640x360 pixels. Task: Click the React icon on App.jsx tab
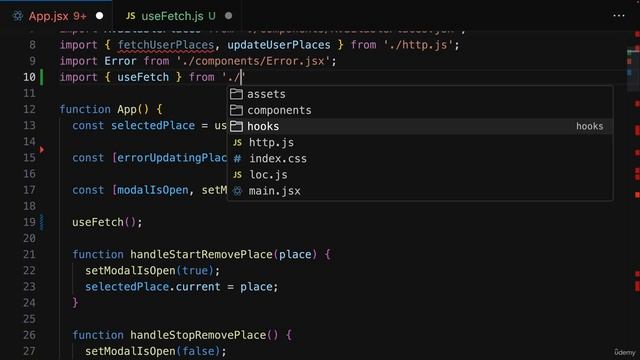[x=18, y=16]
